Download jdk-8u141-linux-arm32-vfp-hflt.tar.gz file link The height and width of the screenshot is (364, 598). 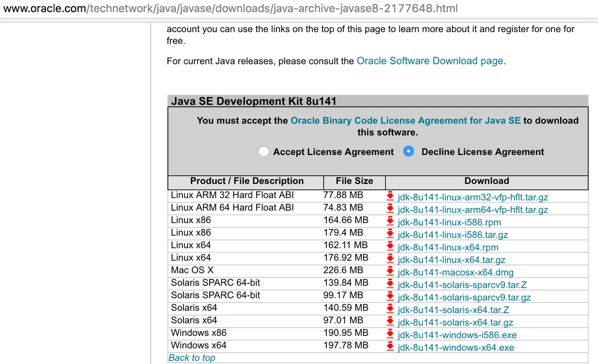[473, 197]
